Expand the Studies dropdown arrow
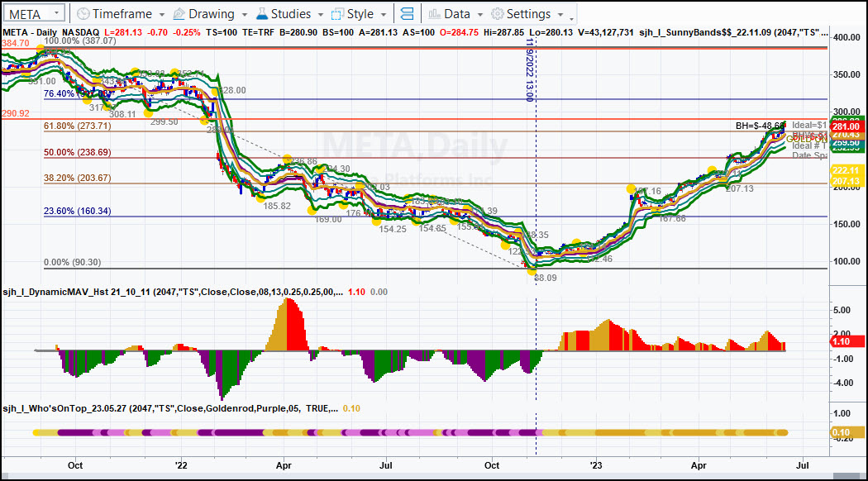The image size is (868, 481). 321,15
